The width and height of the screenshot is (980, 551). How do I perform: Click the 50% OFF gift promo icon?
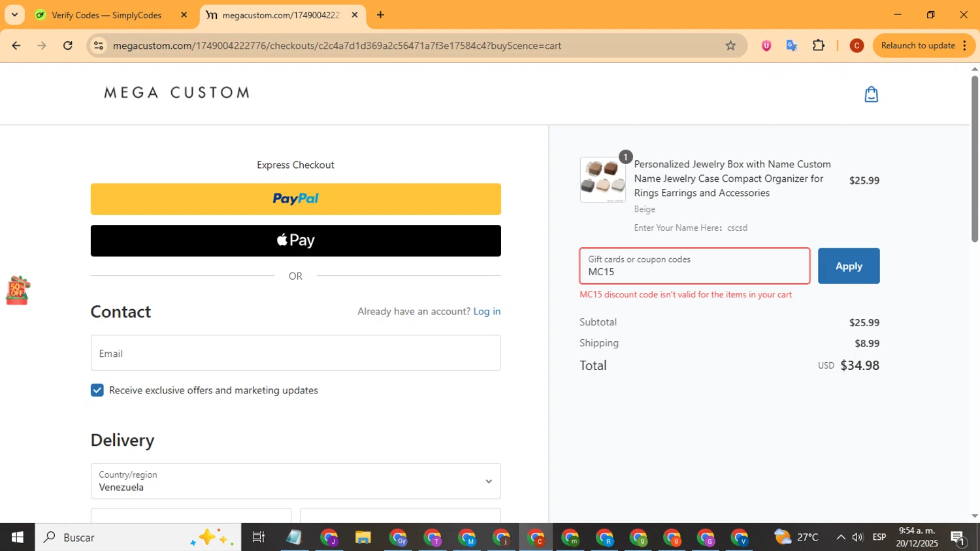[18, 290]
